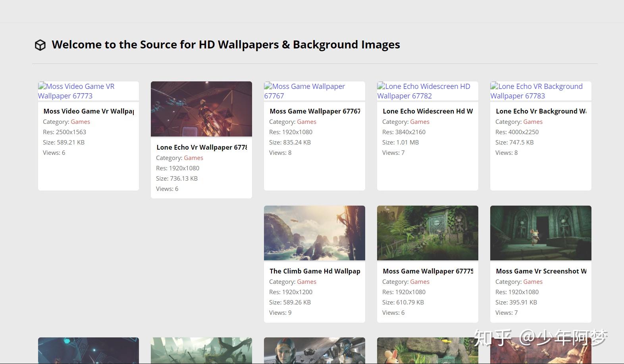
Task: Click title Lone Echo Vr Background W
Action: (541, 111)
